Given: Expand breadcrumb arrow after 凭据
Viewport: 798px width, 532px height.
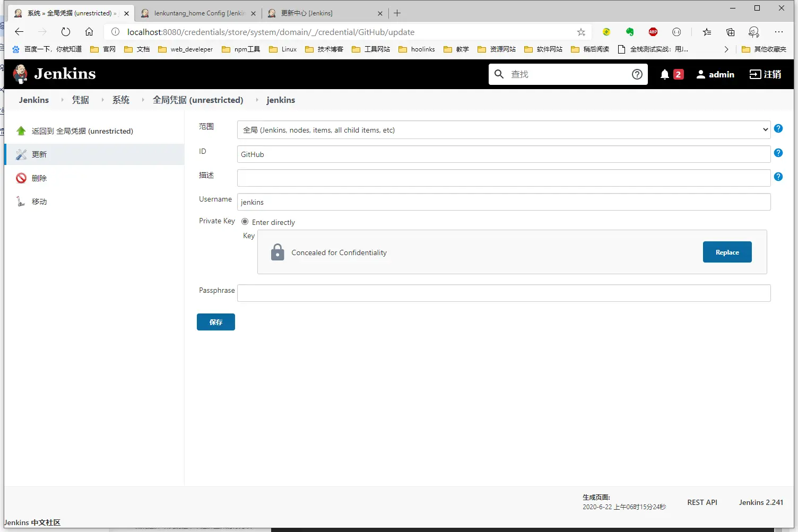Looking at the screenshot, I should pyautogui.click(x=102, y=100).
